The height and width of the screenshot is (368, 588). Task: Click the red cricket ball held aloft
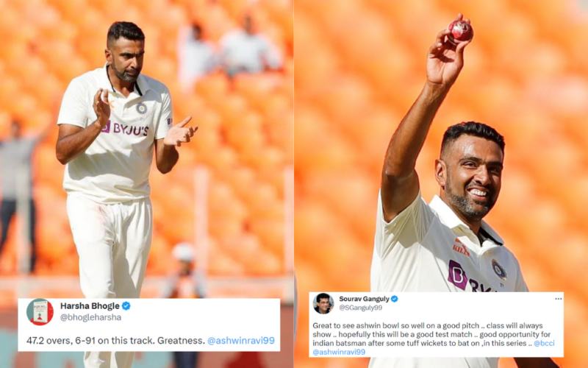(x=460, y=31)
